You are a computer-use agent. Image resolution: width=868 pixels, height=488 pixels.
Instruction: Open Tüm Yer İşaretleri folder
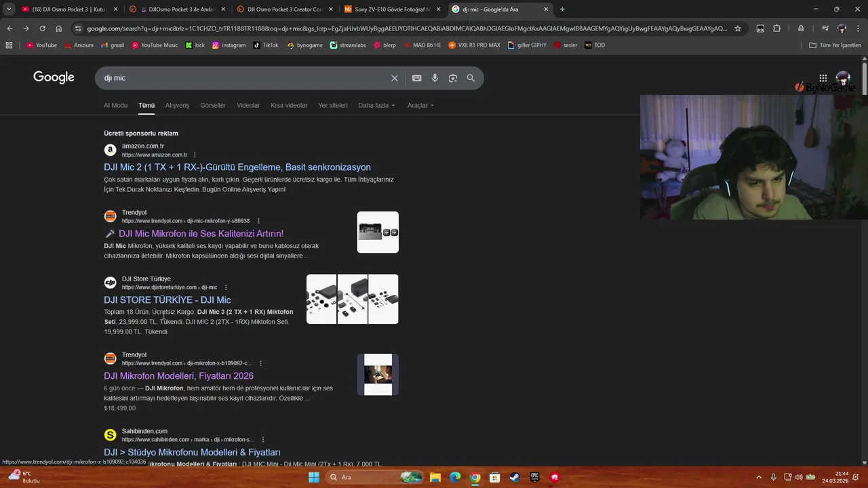pos(835,45)
